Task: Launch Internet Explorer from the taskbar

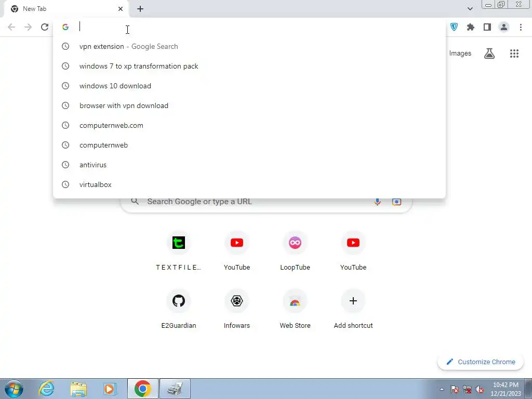Action: point(46,389)
